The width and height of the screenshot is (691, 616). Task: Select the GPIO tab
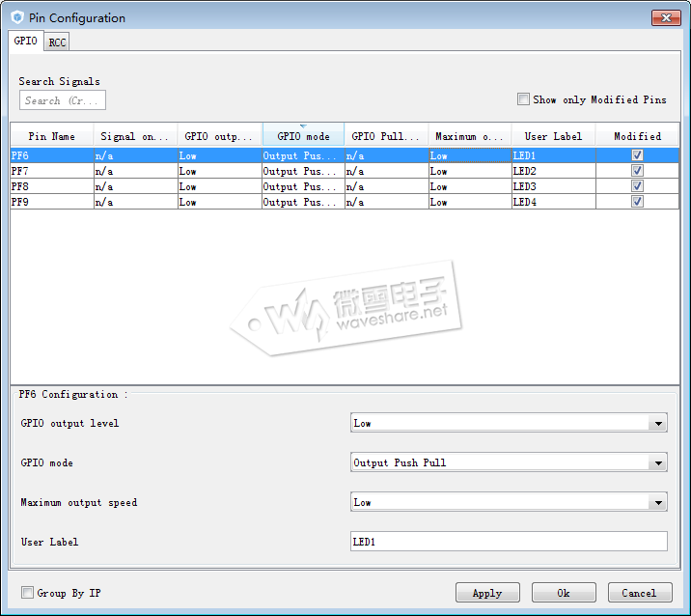click(26, 42)
